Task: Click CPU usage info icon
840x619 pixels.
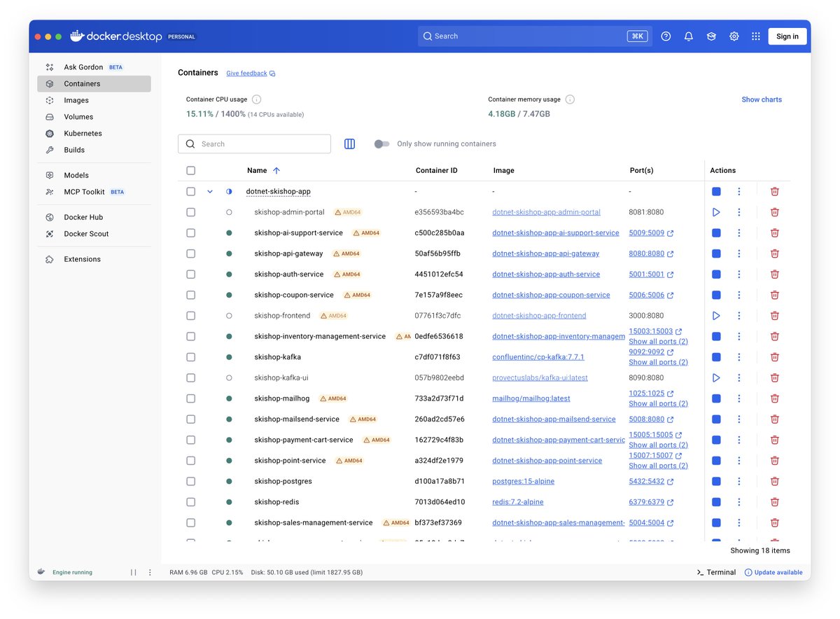Action: (x=256, y=99)
